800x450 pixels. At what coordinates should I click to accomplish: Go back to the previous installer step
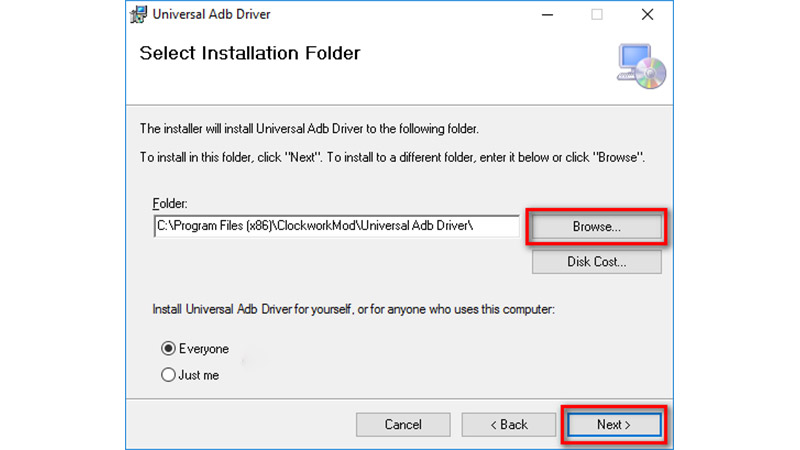coord(509,424)
